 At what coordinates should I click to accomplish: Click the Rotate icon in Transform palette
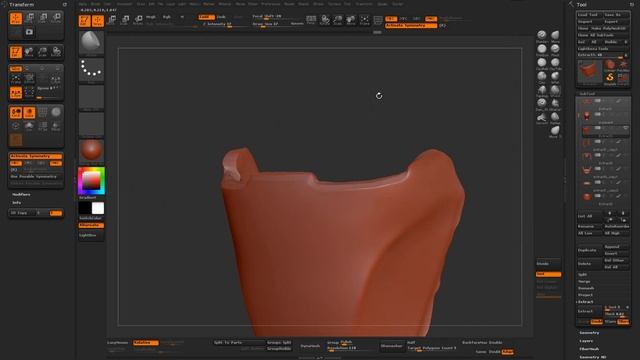(56, 18)
